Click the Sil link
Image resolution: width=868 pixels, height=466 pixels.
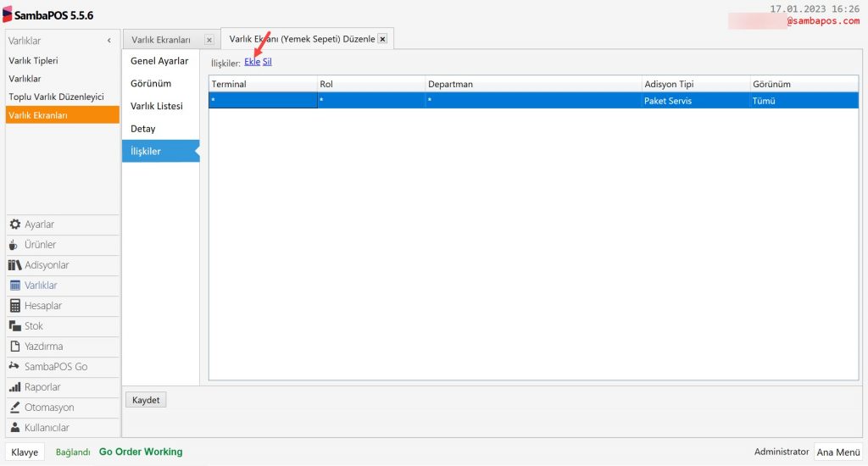(x=267, y=62)
